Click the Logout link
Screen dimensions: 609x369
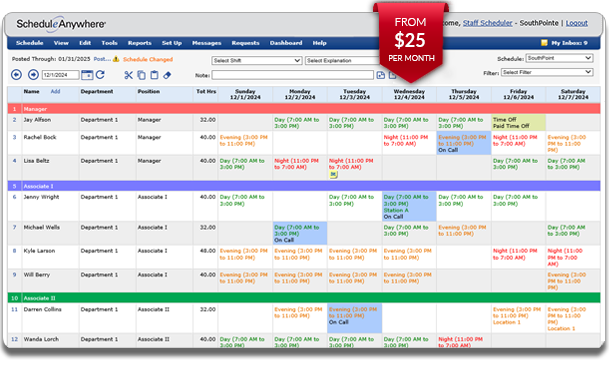pos(576,23)
